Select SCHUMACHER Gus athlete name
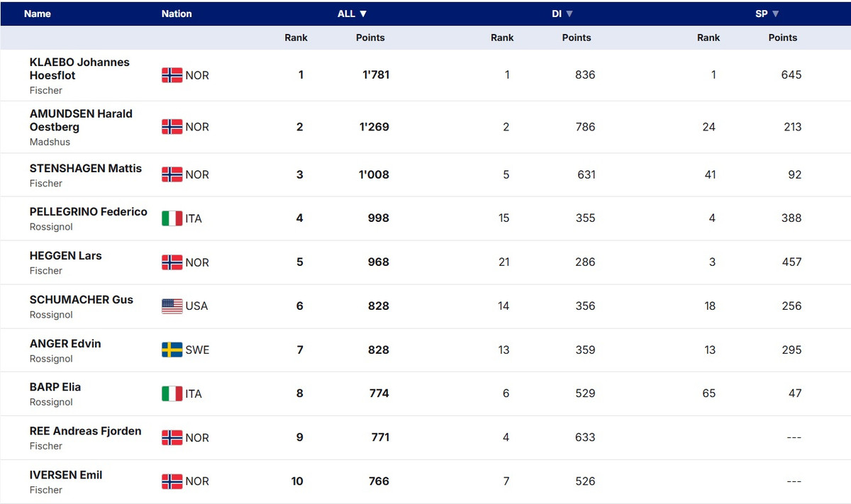851x504 pixels. pos(81,300)
